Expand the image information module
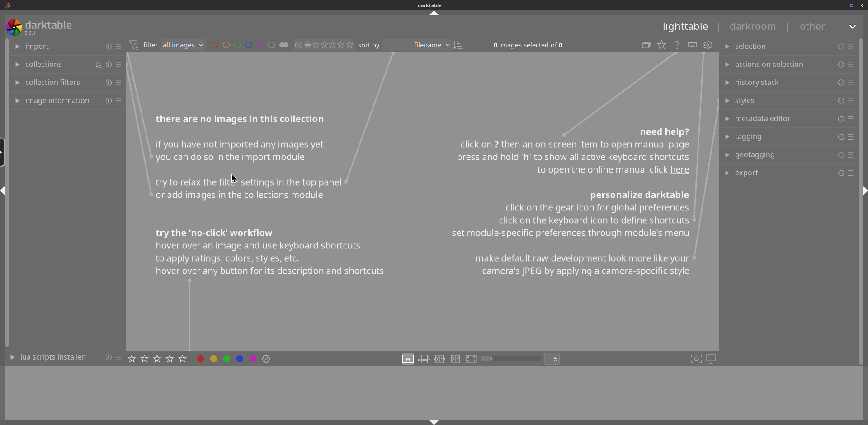 click(17, 101)
